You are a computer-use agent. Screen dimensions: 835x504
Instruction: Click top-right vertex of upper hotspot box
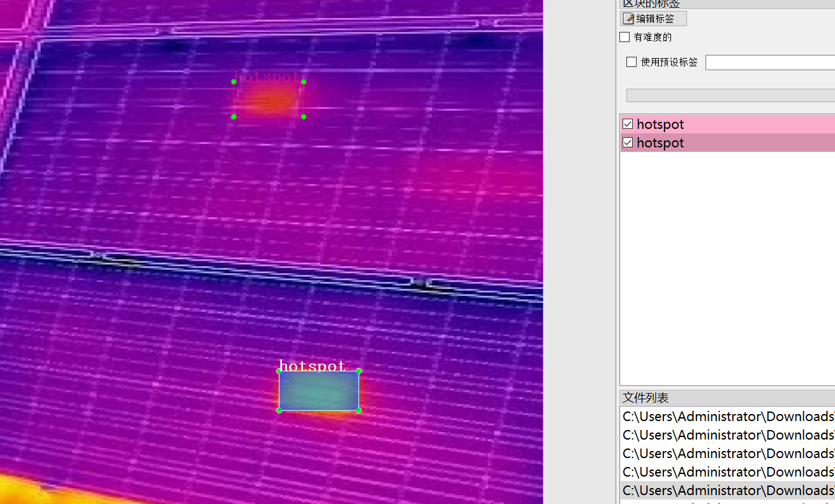click(x=304, y=82)
